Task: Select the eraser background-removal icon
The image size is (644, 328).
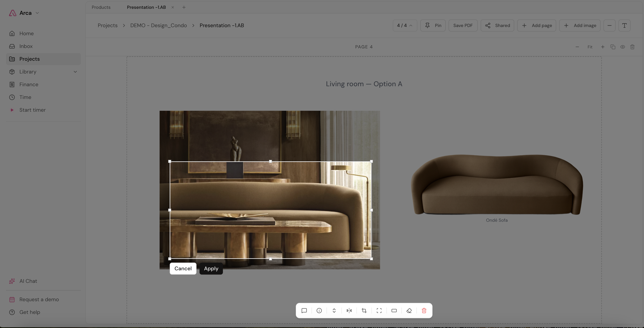Action: (x=409, y=311)
